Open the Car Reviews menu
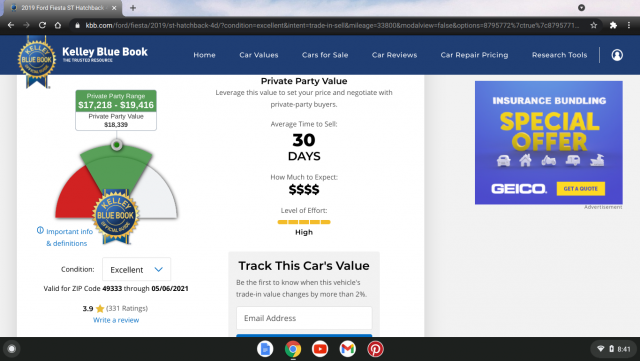 tap(394, 55)
